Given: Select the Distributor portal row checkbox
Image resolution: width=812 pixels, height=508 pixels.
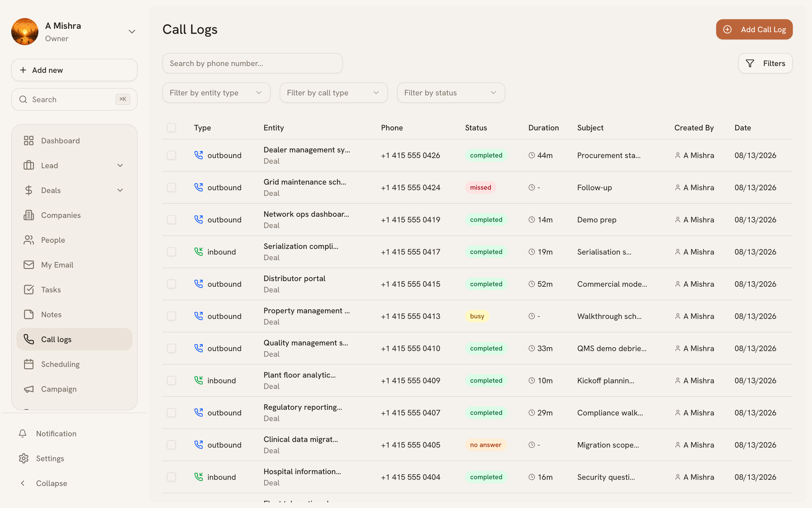Looking at the screenshot, I should [x=171, y=284].
